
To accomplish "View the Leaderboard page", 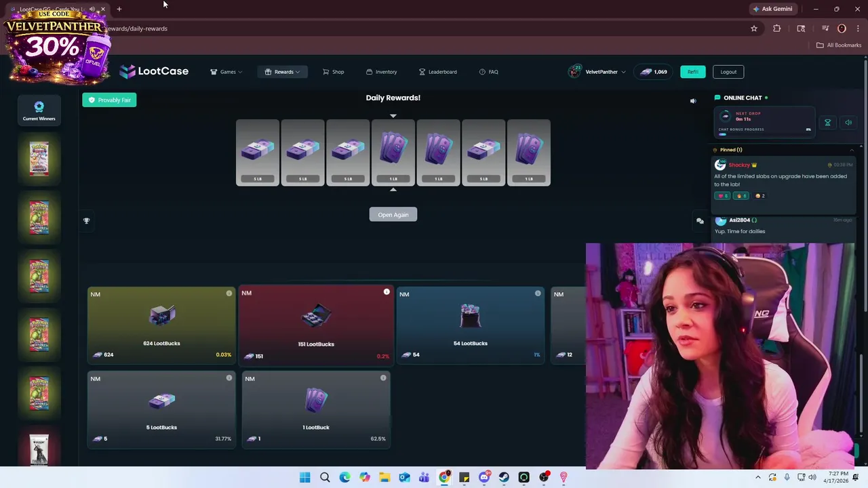I will point(437,72).
